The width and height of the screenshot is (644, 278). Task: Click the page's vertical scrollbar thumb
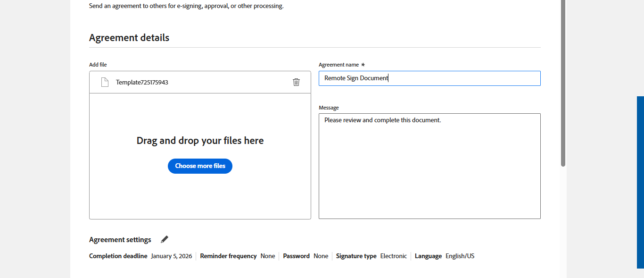(x=563, y=83)
